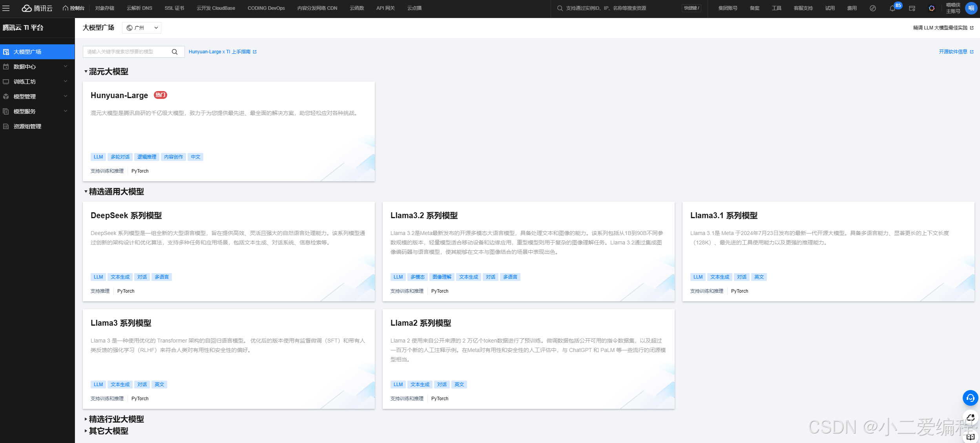
Task: Click the Tencent Cloud logo
Action: click(37, 8)
